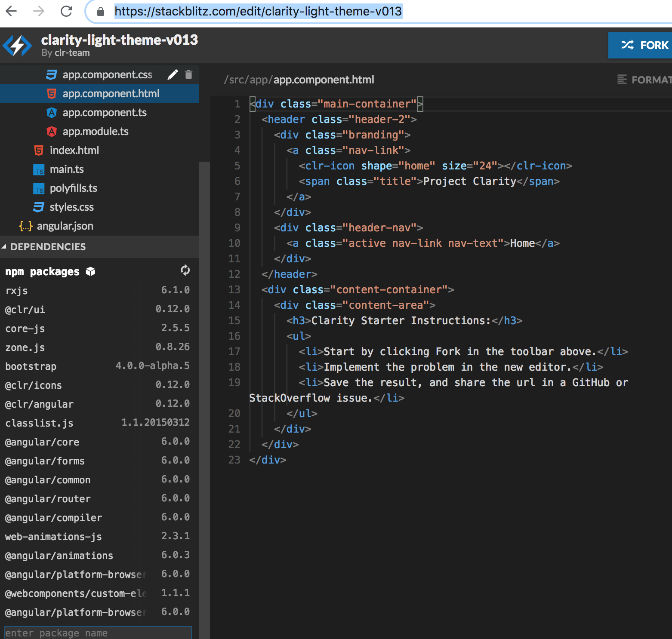Image resolution: width=672 pixels, height=639 pixels.
Task: Open the app.component.css file
Action: tap(108, 75)
